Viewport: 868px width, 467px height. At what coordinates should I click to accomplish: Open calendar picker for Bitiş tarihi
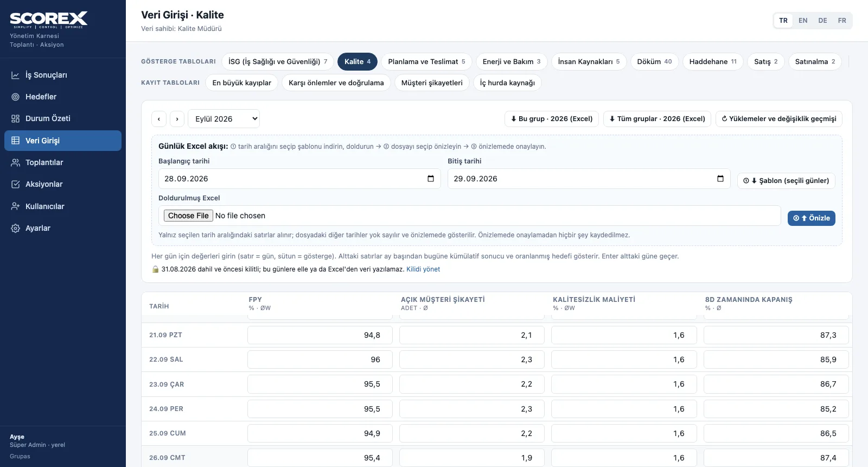tap(720, 179)
